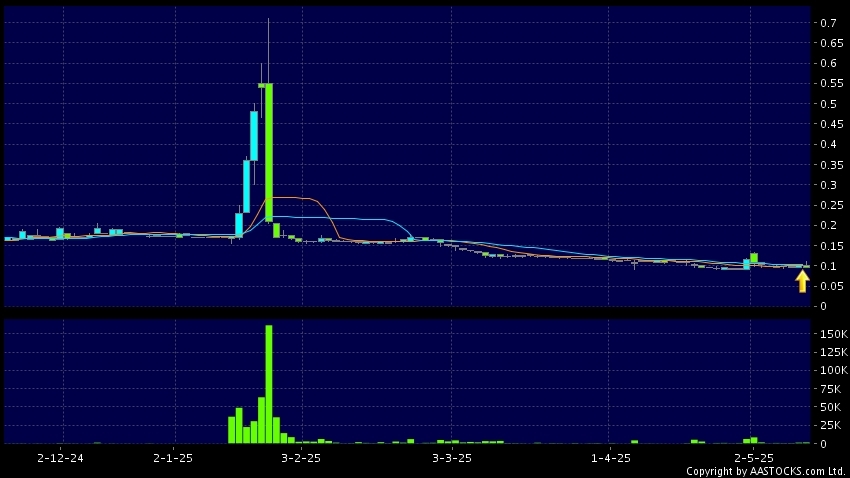
Task: Select the 0.6 price level label
Action: pyautogui.click(x=828, y=63)
